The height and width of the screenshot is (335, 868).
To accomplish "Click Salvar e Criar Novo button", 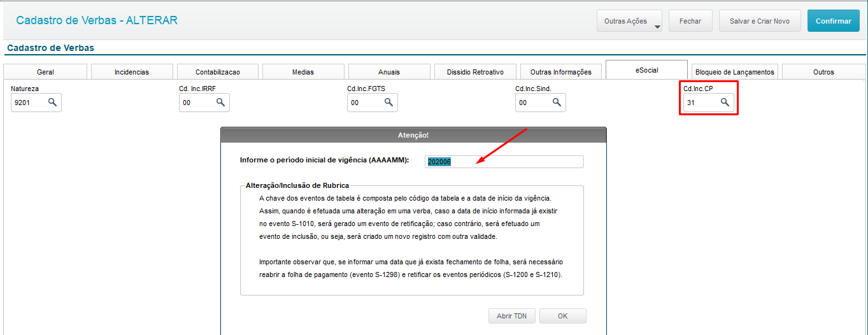I will tap(760, 21).
